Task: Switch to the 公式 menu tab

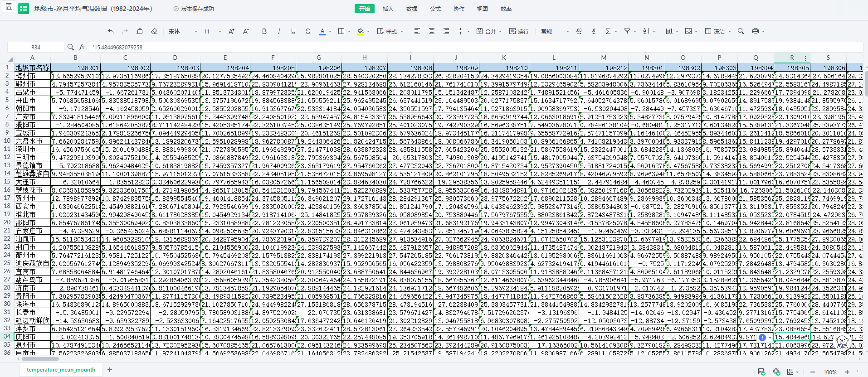Action: coord(435,9)
